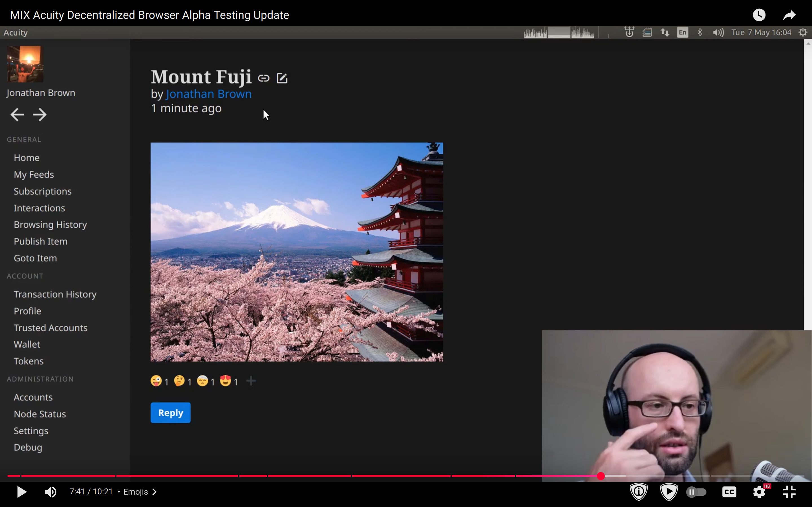This screenshot has width=812, height=507.
Task: Go forward with the right arrow icon
Action: click(40, 115)
